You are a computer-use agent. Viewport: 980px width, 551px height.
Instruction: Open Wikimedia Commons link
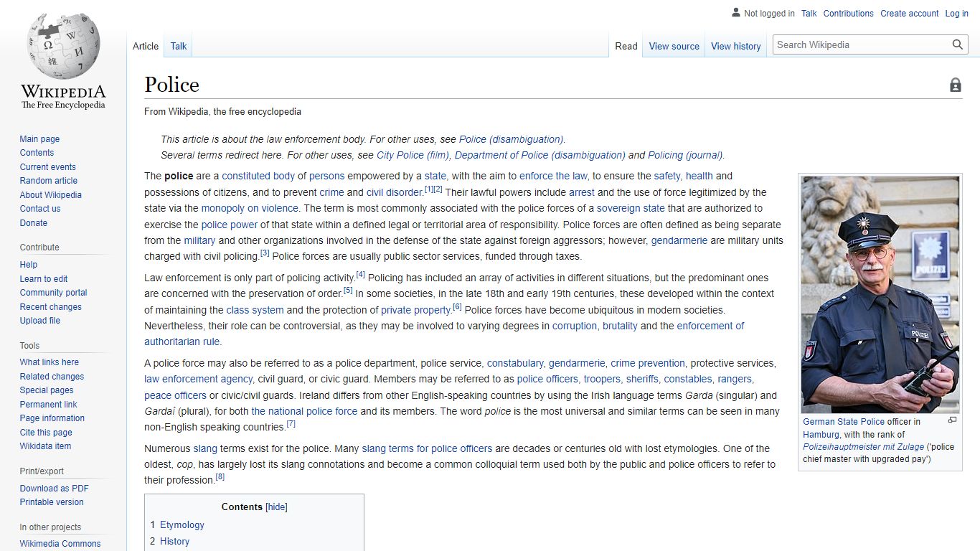point(60,544)
